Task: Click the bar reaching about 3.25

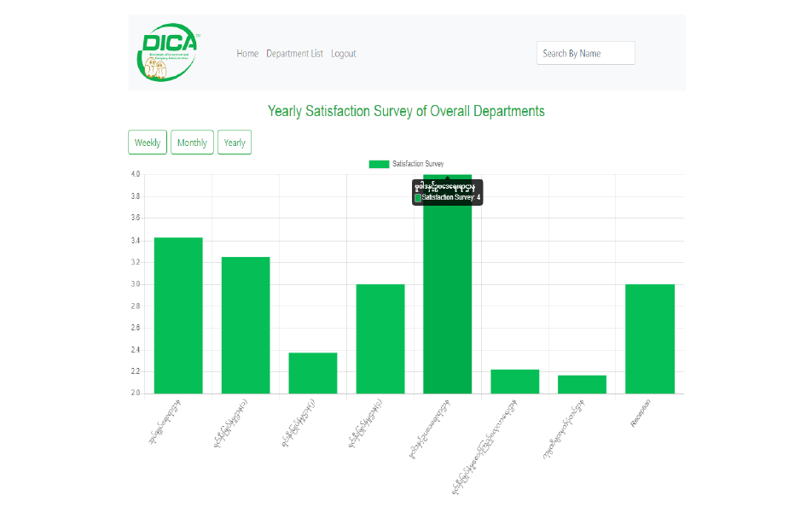Action: coord(246,324)
